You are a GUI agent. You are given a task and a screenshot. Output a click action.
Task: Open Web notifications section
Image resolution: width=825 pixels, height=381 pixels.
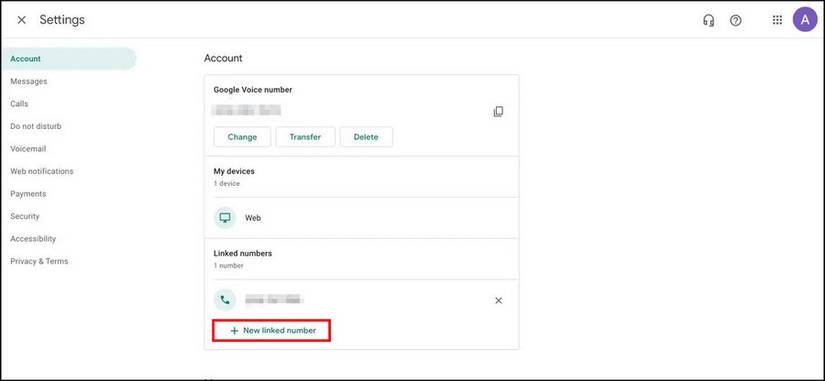[42, 171]
